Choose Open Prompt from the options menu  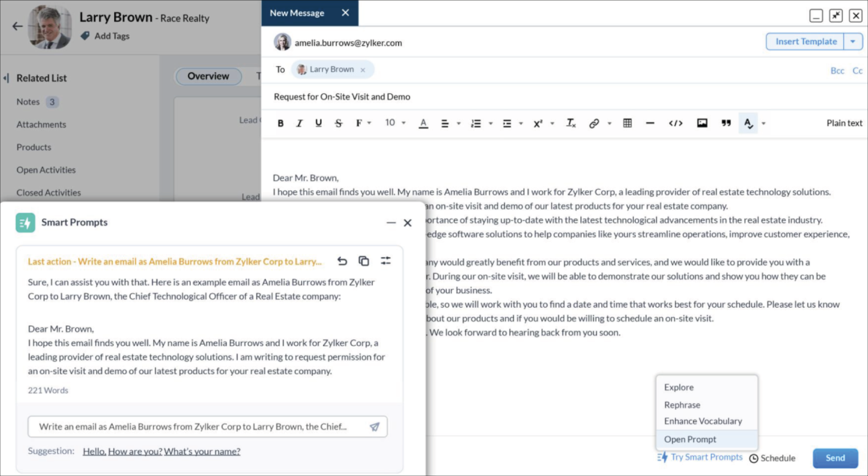[690, 439]
